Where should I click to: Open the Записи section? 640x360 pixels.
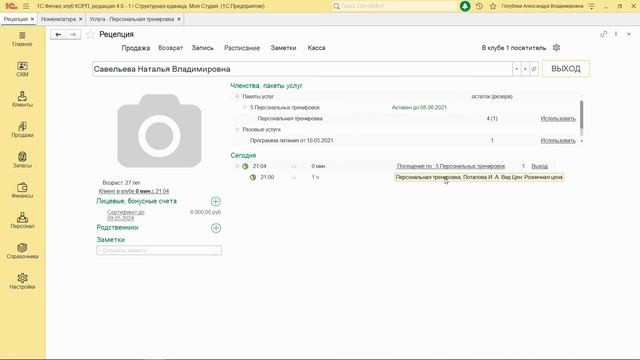tap(22, 160)
